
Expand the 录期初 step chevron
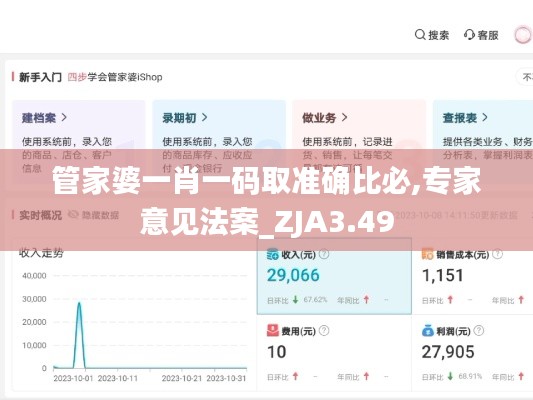click(x=204, y=118)
